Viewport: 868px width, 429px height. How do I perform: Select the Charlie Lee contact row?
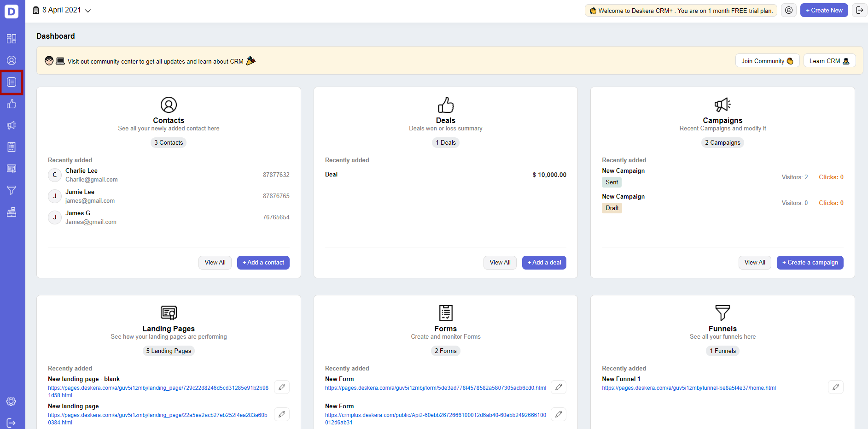[x=169, y=175]
